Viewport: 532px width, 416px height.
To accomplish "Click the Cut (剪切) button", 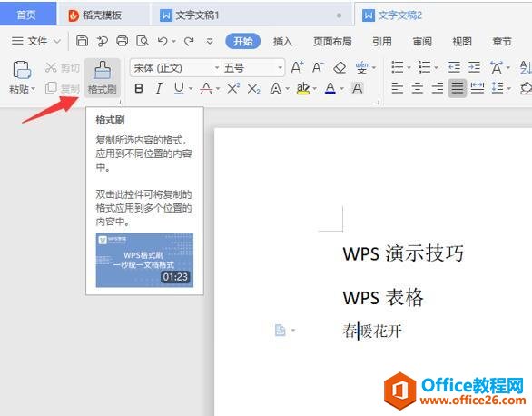I will point(62,68).
